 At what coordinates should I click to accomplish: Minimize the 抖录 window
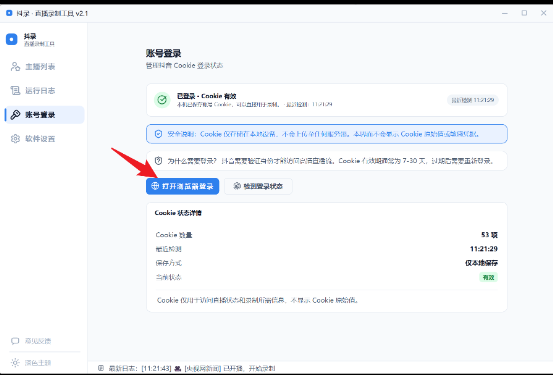click(x=505, y=13)
